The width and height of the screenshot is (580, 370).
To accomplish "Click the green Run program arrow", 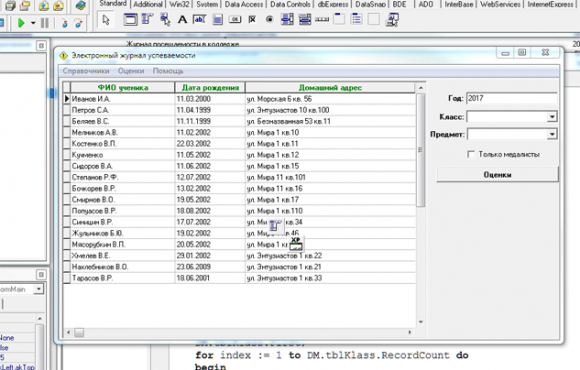I will pos(21,23).
